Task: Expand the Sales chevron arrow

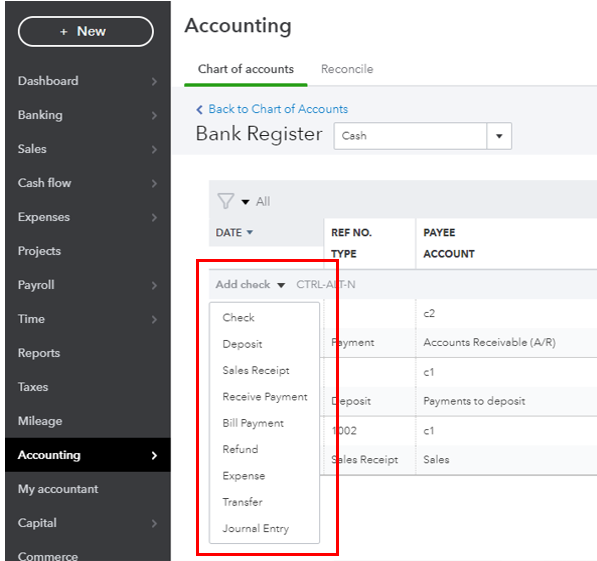Action: click(x=154, y=149)
